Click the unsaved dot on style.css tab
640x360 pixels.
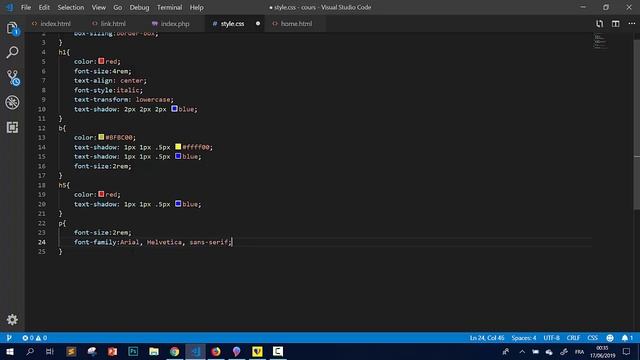pyautogui.click(x=258, y=24)
